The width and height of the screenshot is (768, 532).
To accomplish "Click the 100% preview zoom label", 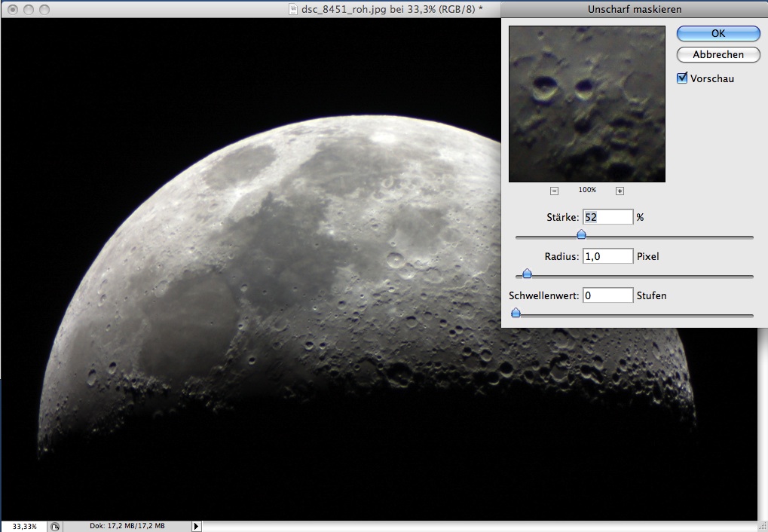I will (x=587, y=190).
